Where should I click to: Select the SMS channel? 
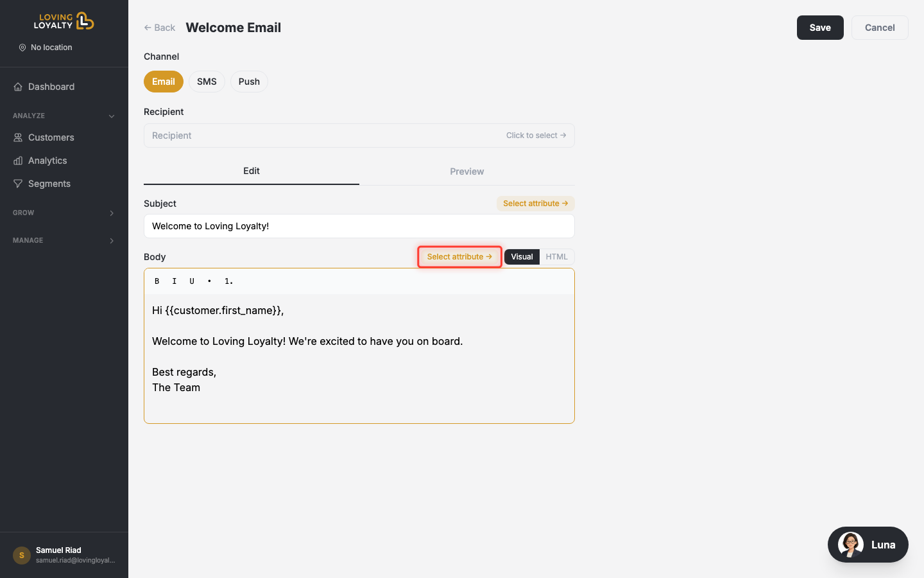pyautogui.click(x=207, y=82)
